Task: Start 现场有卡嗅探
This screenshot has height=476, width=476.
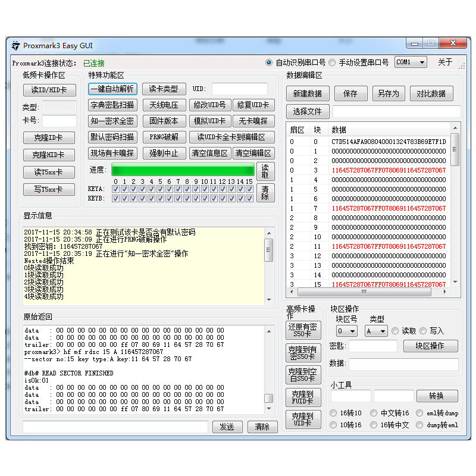Action: (x=112, y=154)
